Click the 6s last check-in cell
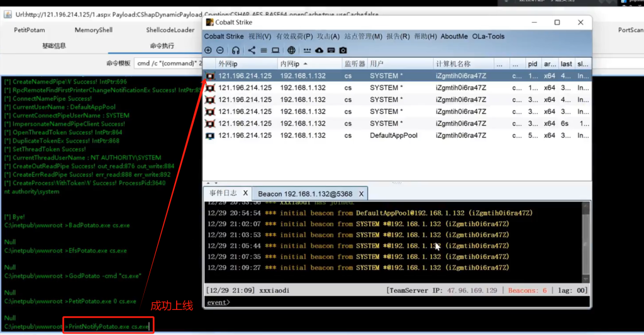This screenshot has height=335, width=644. 565,123
